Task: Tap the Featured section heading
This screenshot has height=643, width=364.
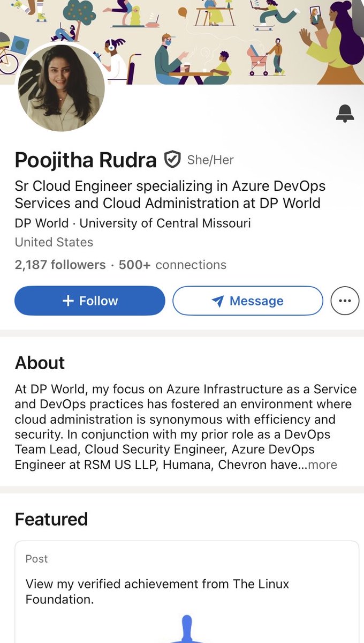Action: (x=51, y=519)
